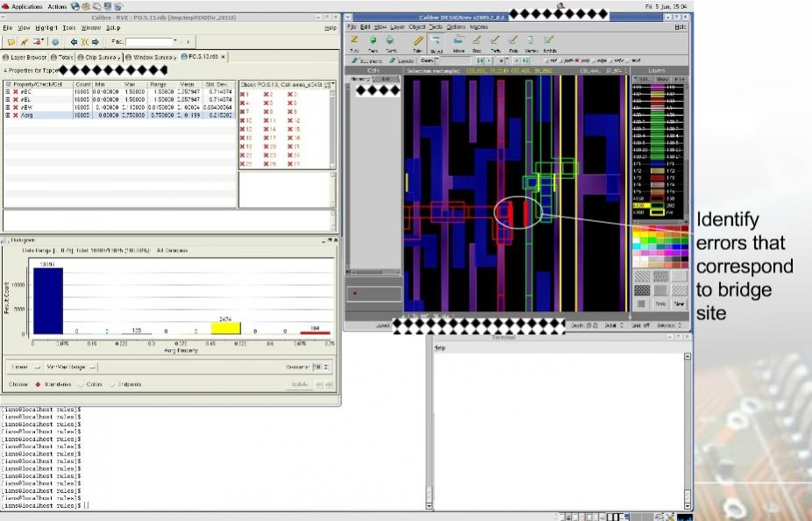Click the blue histogram bar labeled 13197
The width and height of the screenshot is (812, 521).
coord(48,301)
